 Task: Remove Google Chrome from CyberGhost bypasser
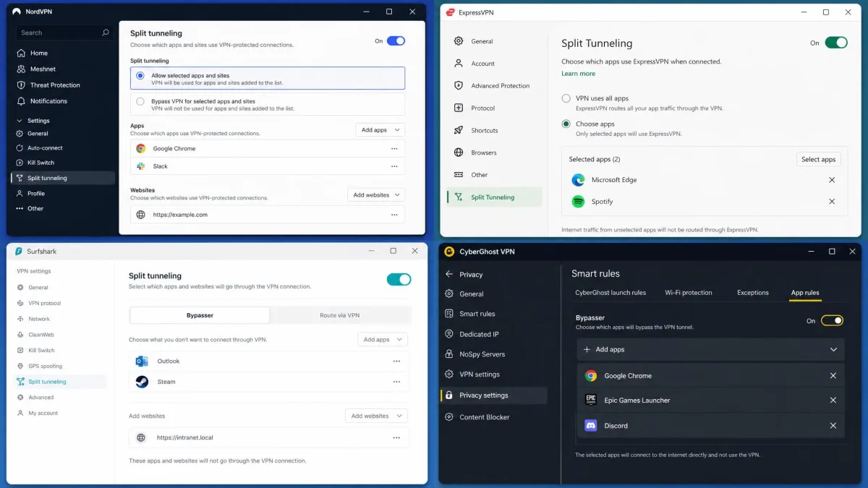(833, 376)
